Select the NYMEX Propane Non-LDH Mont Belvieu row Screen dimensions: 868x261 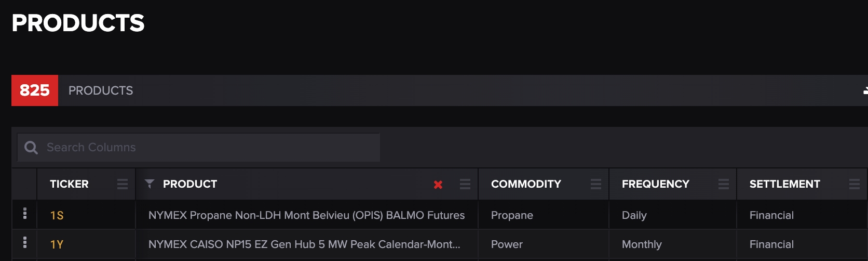click(x=306, y=215)
